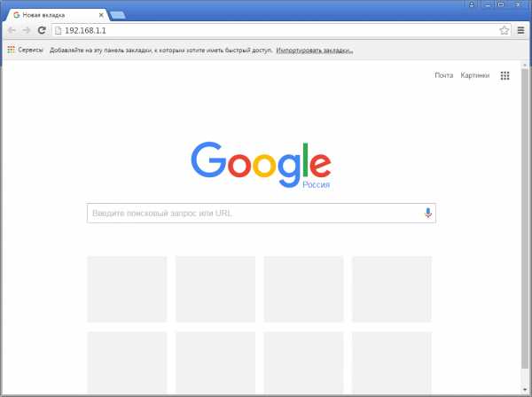Click the page icon in the address bar
This screenshot has height=397, width=532.
[x=58, y=30]
